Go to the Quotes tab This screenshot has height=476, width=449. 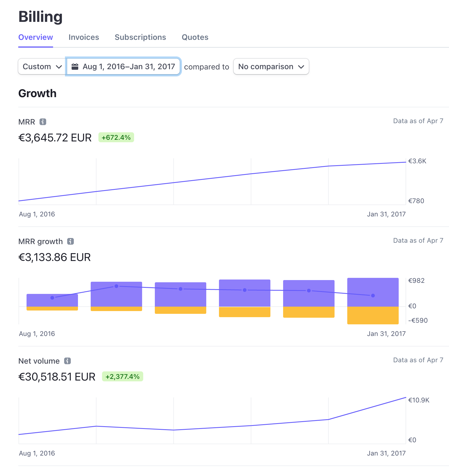[195, 37]
